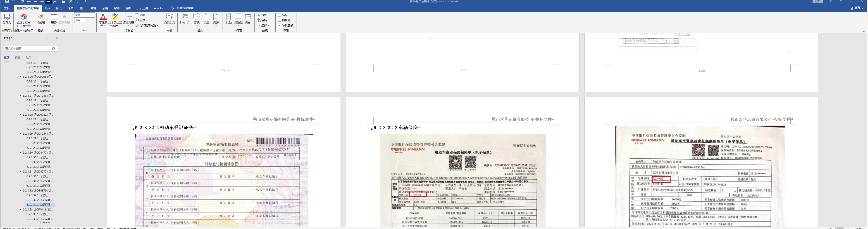Screen dimensions: 868x229
Task: Click the 视图 view tab
Action: click(128, 8)
